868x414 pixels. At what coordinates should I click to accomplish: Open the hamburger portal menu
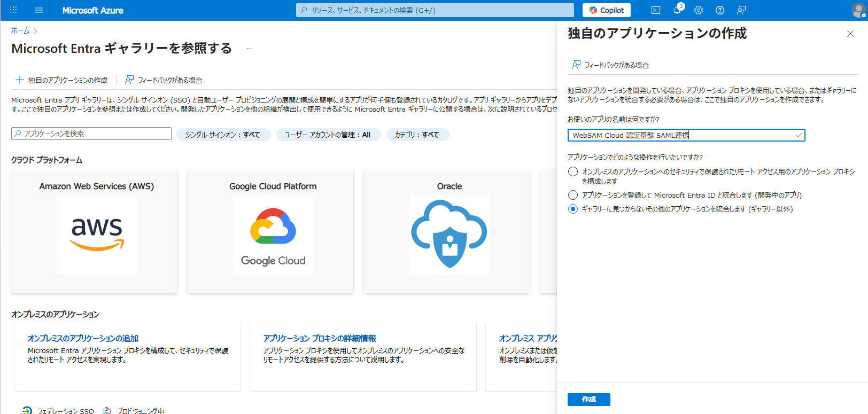(x=39, y=10)
